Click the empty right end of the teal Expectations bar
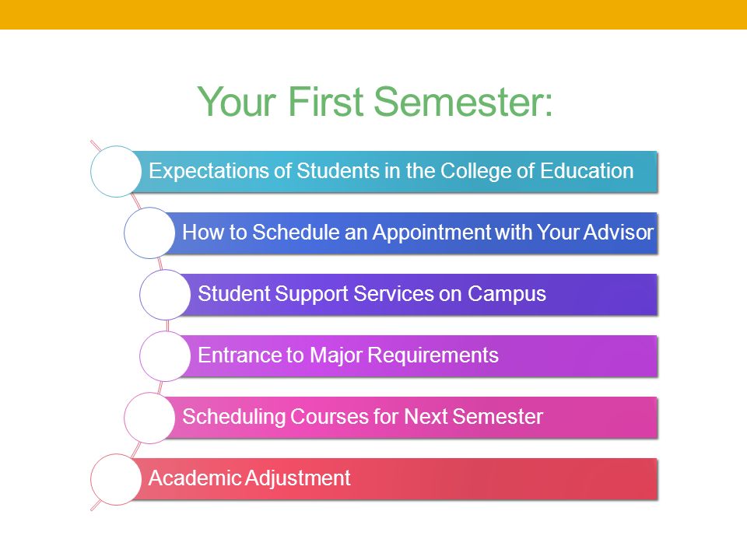 pyautogui.click(x=647, y=171)
